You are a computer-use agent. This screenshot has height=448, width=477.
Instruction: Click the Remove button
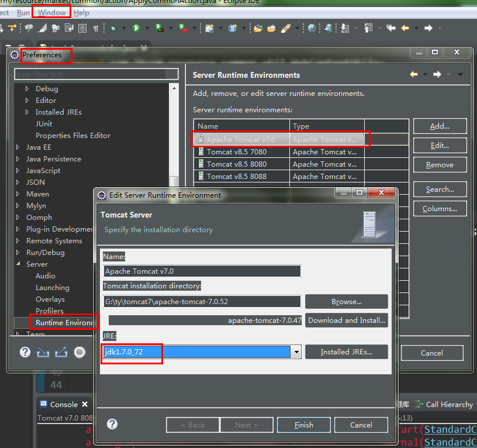(x=440, y=165)
